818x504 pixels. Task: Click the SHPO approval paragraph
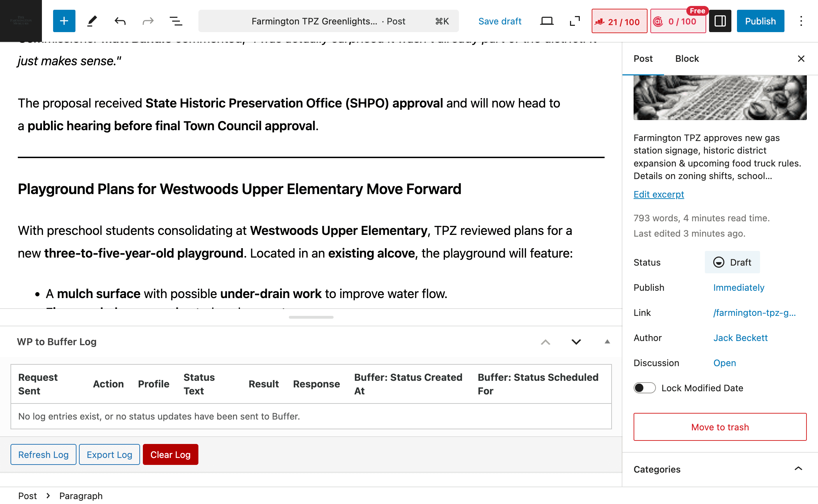(289, 114)
